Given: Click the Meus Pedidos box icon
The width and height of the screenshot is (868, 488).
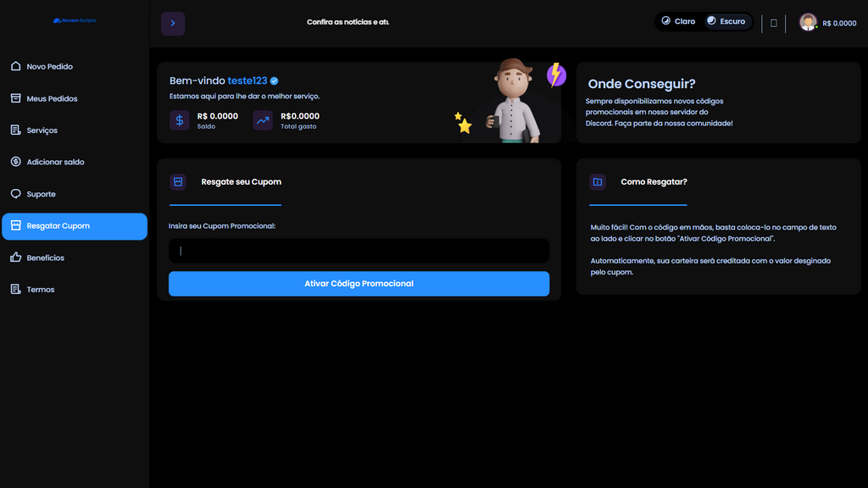Looking at the screenshot, I should pyautogui.click(x=15, y=98).
